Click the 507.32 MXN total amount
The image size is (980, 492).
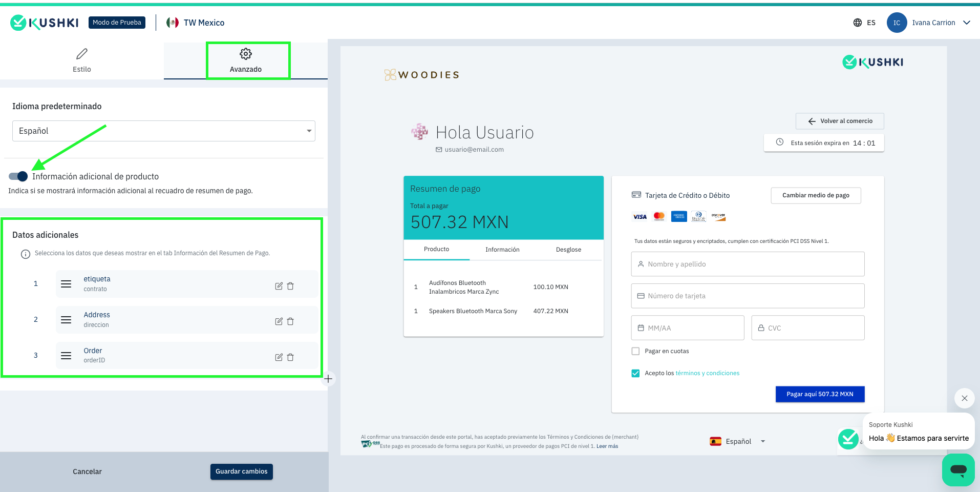pyautogui.click(x=460, y=222)
